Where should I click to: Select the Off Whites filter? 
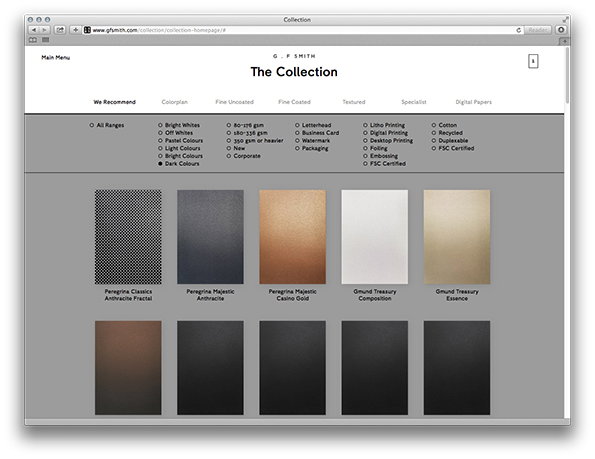(175, 133)
